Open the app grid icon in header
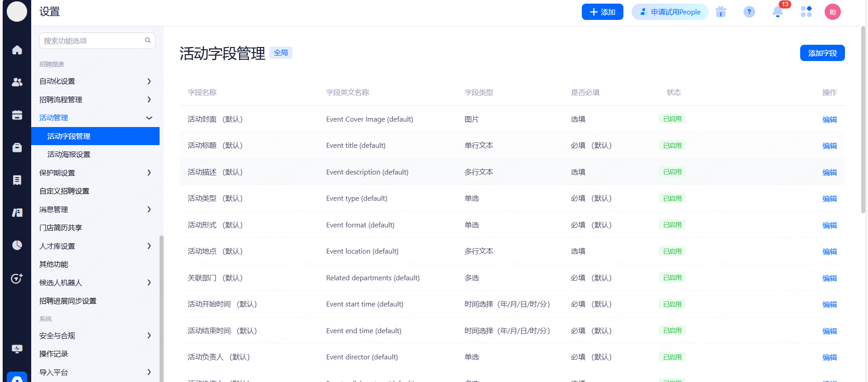The width and height of the screenshot is (868, 382). (806, 12)
